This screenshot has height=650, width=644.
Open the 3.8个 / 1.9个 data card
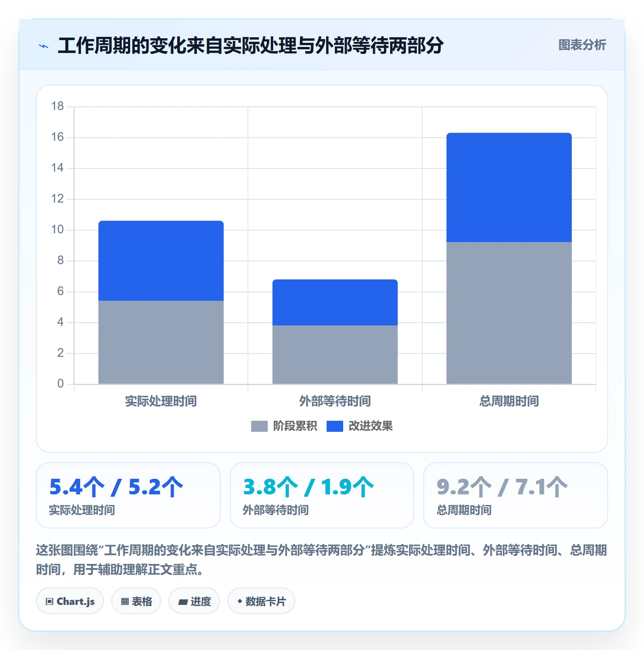(322, 495)
